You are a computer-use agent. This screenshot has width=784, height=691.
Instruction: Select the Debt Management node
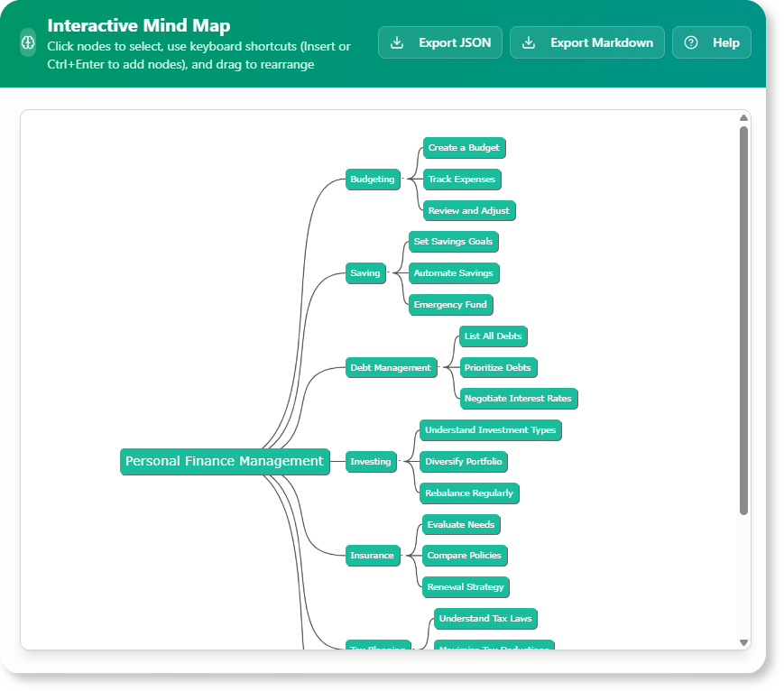coord(391,367)
